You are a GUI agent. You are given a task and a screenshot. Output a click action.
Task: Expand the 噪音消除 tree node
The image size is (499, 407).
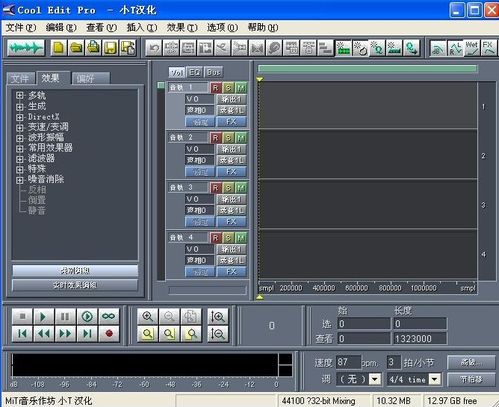pyautogui.click(x=20, y=180)
